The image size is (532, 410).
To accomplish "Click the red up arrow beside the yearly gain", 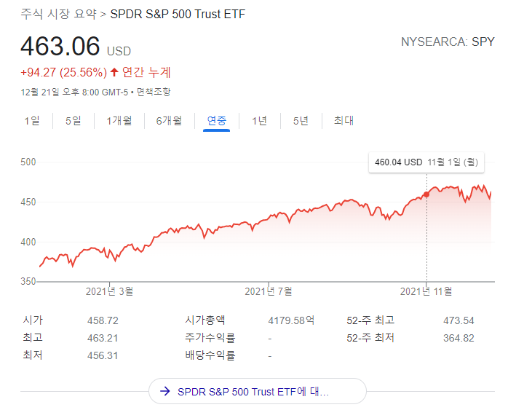I will click(x=114, y=72).
